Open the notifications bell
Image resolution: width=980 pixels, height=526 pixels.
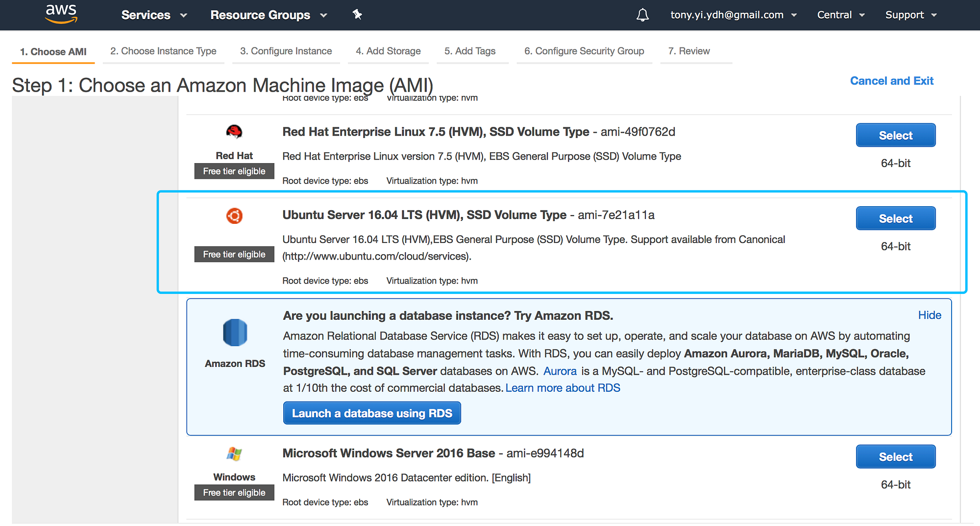click(642, 15)
